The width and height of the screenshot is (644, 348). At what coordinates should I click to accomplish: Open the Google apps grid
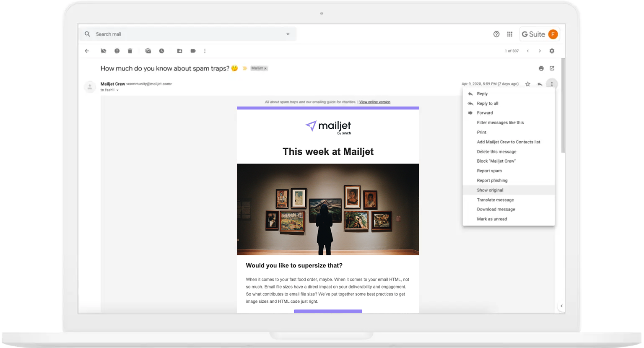click(510, 34)
